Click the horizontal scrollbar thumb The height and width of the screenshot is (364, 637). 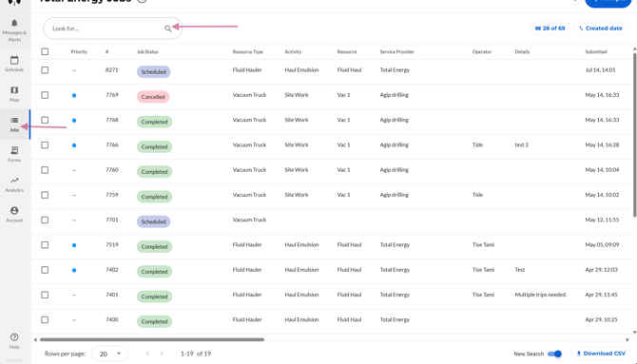(152, 339)
